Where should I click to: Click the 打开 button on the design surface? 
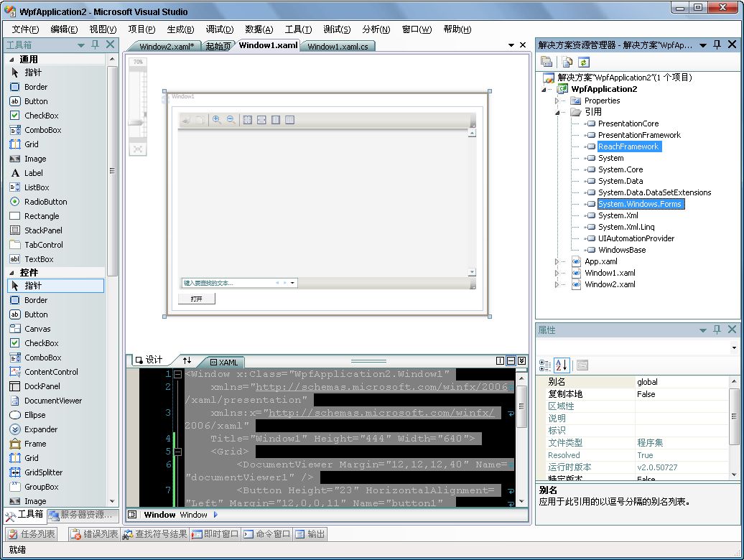[196, 299]
